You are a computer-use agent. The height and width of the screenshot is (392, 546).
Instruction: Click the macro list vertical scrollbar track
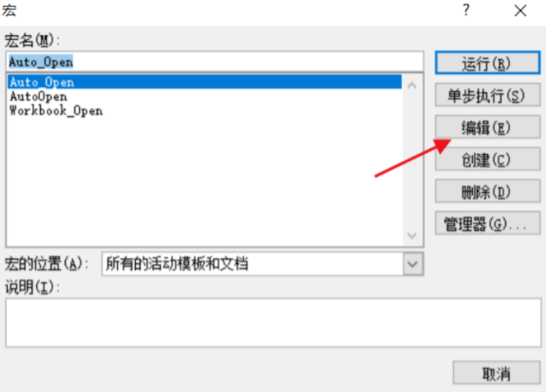pyautogui.click(x=412, y=160)
